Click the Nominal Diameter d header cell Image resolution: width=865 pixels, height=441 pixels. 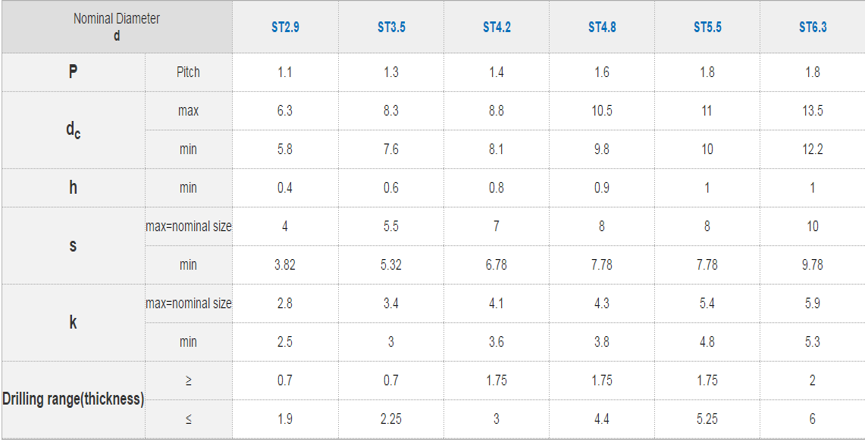[117, 27]
